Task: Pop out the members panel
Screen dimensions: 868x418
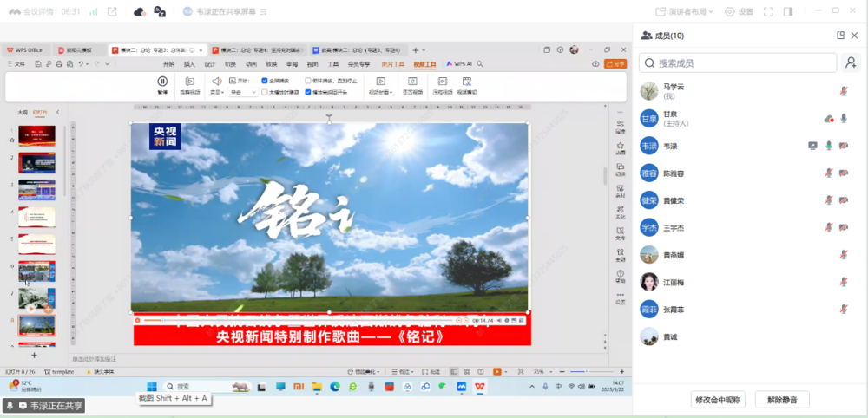Action: coord(840,36)
